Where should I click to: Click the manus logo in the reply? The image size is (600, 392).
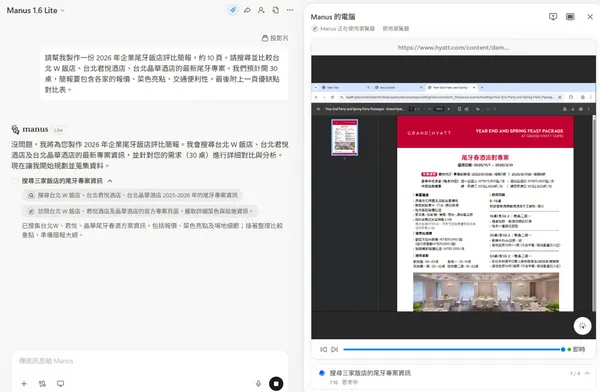30,129
